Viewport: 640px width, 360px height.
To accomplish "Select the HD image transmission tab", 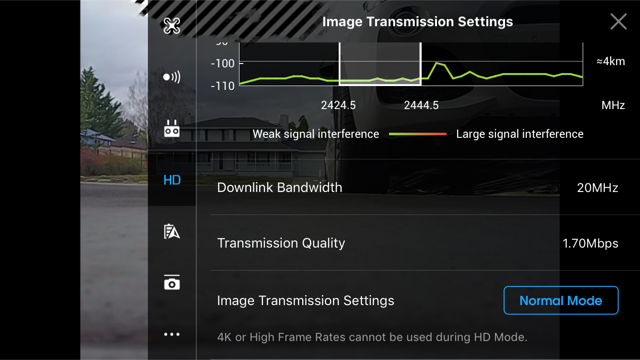I will (172, 180).
